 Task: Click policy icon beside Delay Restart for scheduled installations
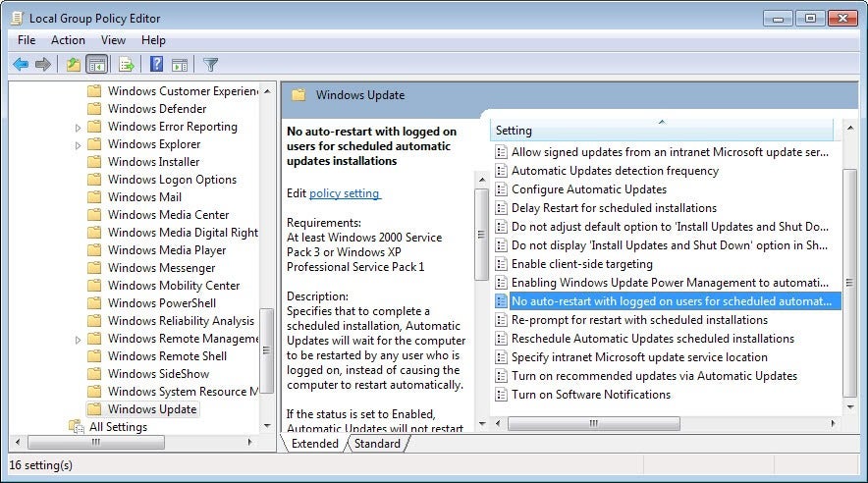pos(501,208)
